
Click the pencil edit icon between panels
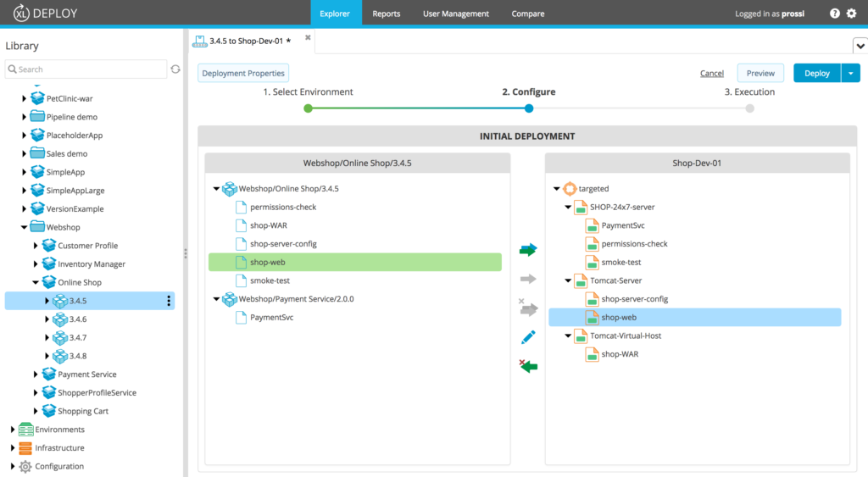[x=528, y=337]
